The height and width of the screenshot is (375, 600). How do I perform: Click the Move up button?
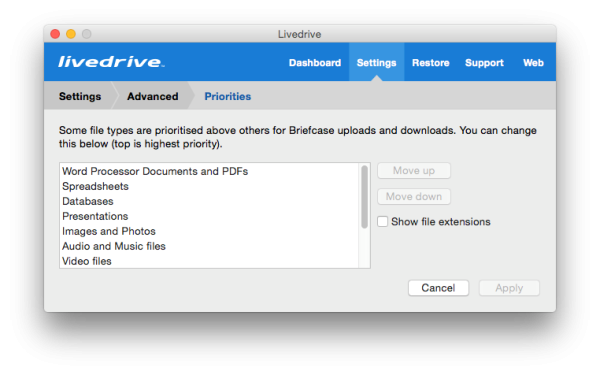(414, 170)
